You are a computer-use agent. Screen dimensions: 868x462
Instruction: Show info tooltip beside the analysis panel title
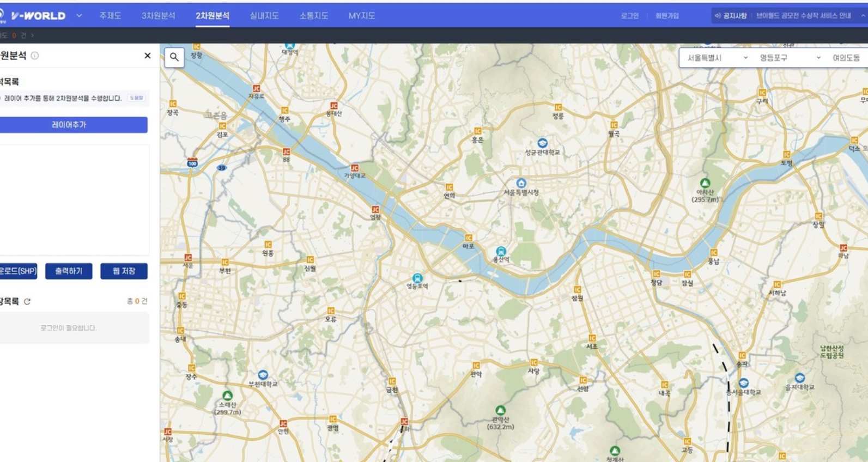[35, 56]
